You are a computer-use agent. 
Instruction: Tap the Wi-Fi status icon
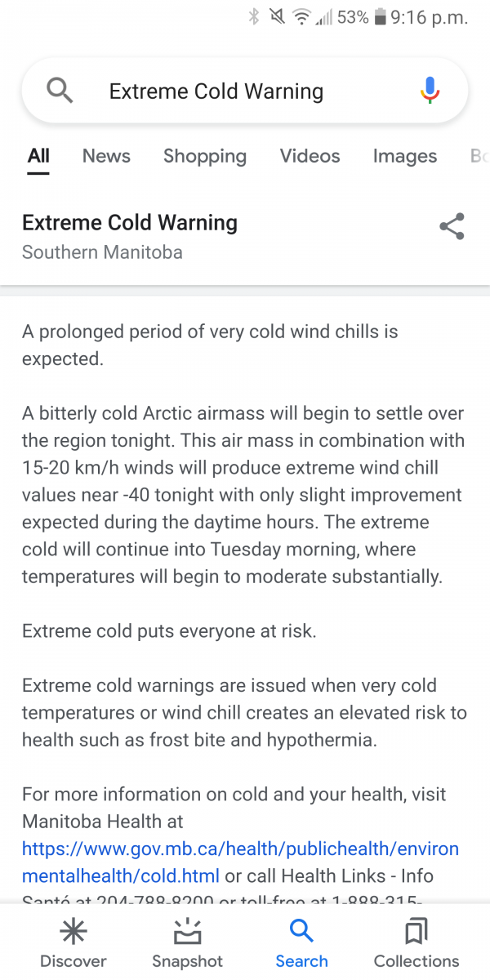coord(302,18)
